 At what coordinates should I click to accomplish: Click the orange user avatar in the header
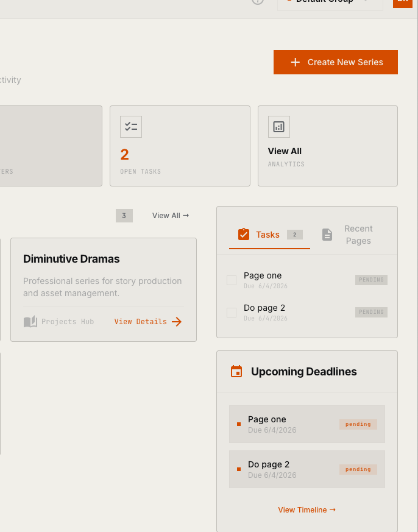(402, 2)
